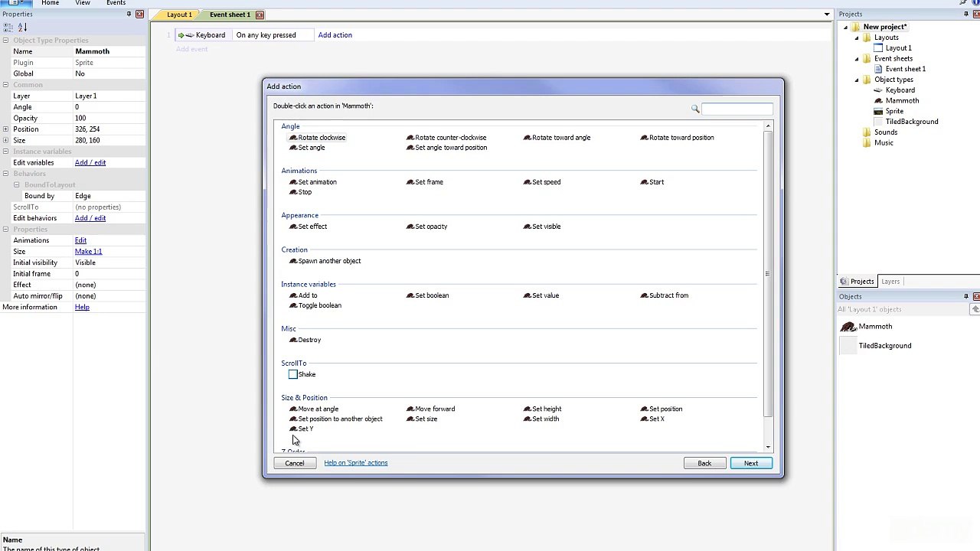The image size is (980, 551).
Task: Click Next in the Add action dialog
Action: coord(751,463)
